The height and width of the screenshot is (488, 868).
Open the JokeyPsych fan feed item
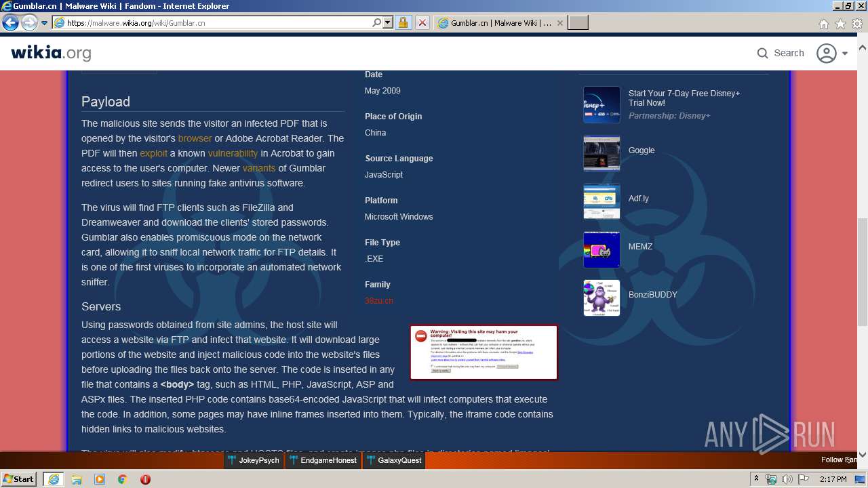(254, 460)
